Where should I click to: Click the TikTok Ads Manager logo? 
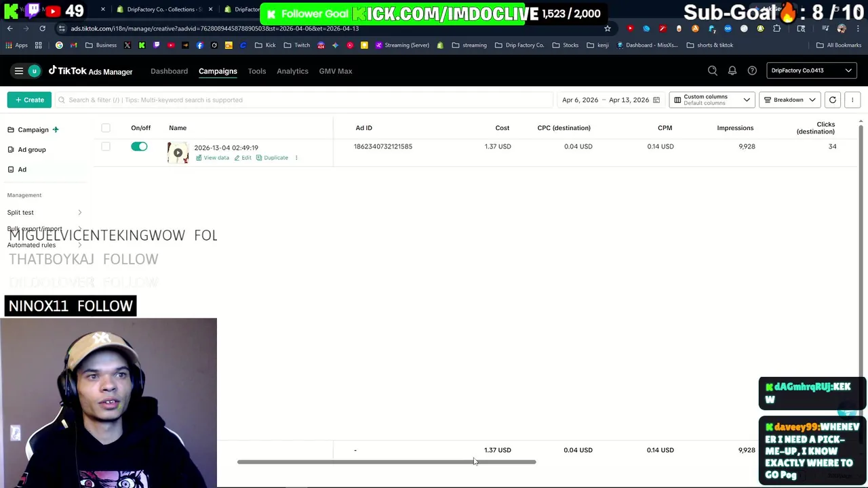(x=90, y=70)
